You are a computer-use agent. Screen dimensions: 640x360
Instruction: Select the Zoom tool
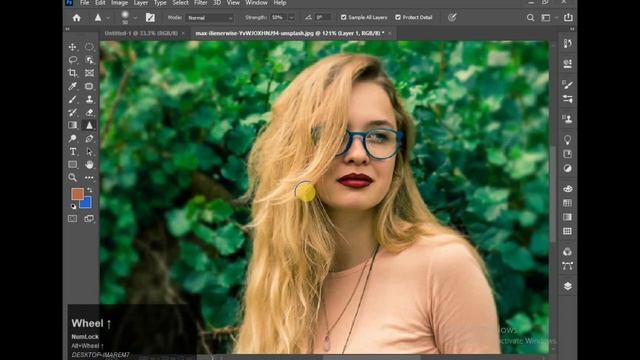click(x=73, y=178)
